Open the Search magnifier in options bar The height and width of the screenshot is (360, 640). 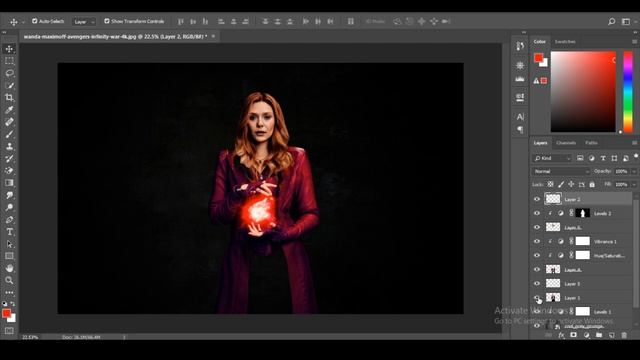coord(611,21)
